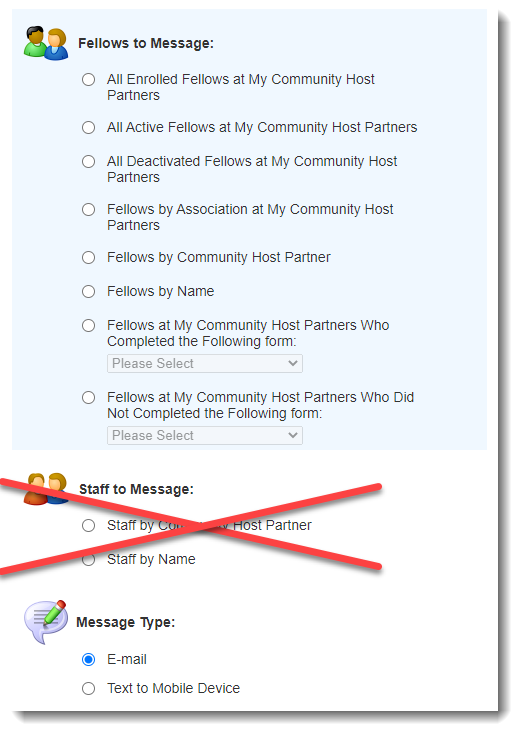Select Fellows Who Did Not Complete form option
The width and height of the screenshot is (521, 734).
(x=88, y=397)
